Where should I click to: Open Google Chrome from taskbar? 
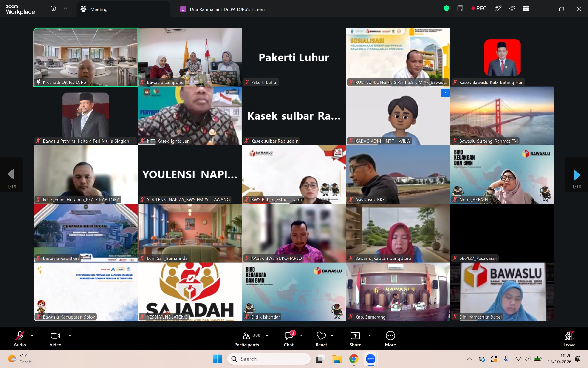click(x=354, y=359)
